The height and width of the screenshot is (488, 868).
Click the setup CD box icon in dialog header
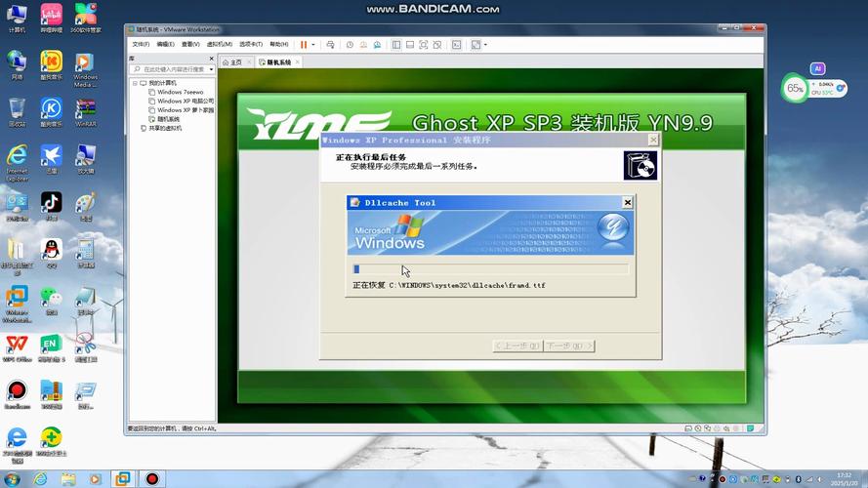coord(640,166)
